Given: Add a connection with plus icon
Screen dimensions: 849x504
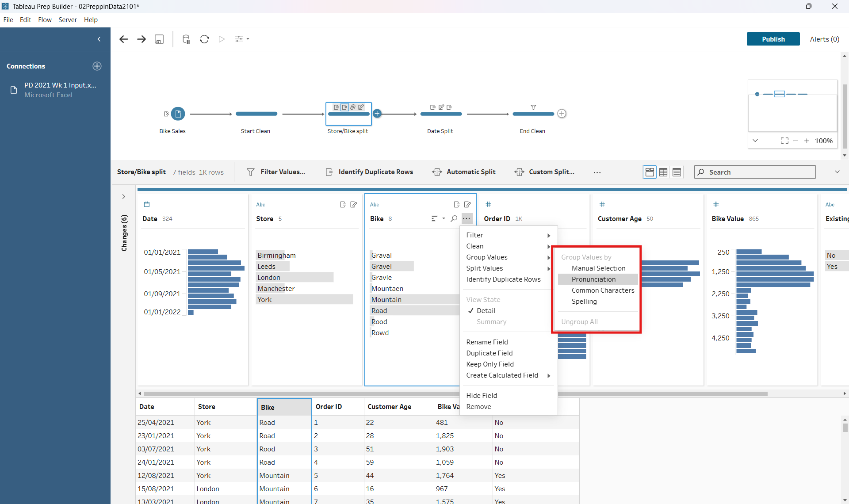Looking at the screenshot, I should pos(97,66).
